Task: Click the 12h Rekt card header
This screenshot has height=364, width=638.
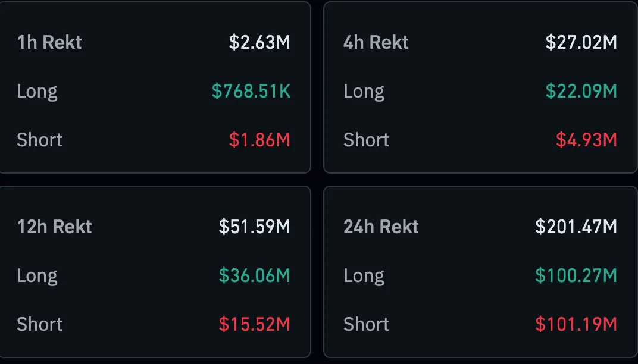Action: tap(54, 227)
